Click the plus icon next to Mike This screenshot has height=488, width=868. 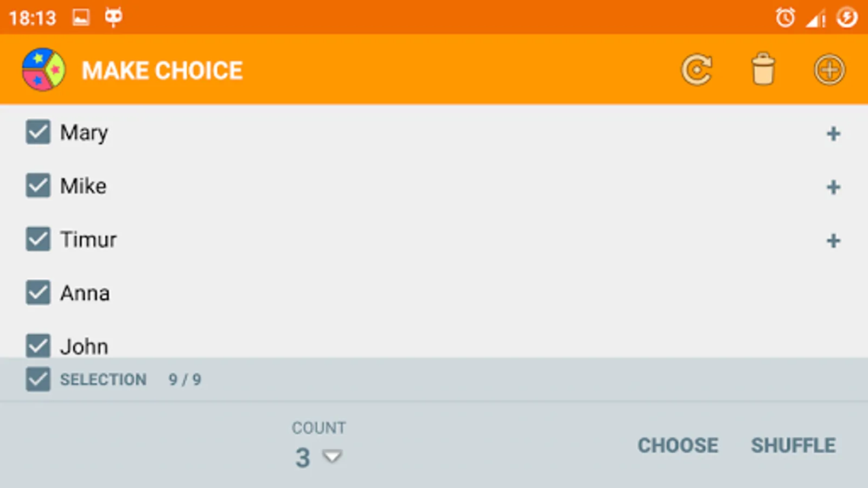833,187
